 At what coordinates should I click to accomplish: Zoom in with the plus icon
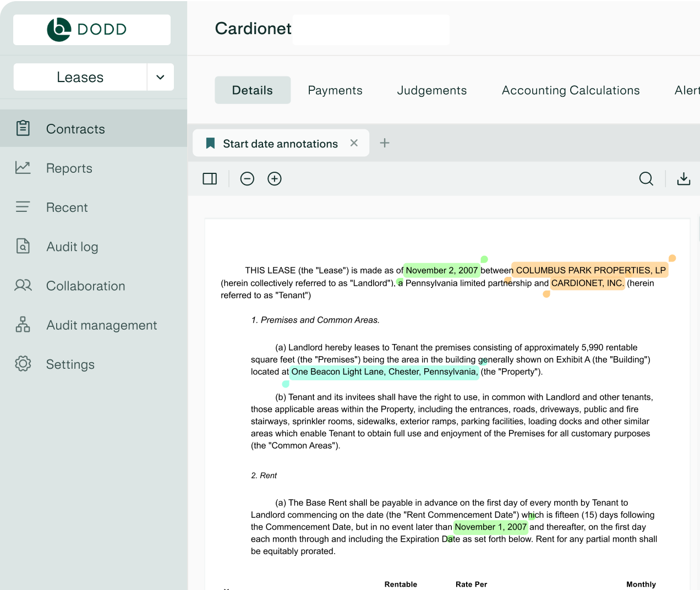pyautogui.click(x=275, y=179)
